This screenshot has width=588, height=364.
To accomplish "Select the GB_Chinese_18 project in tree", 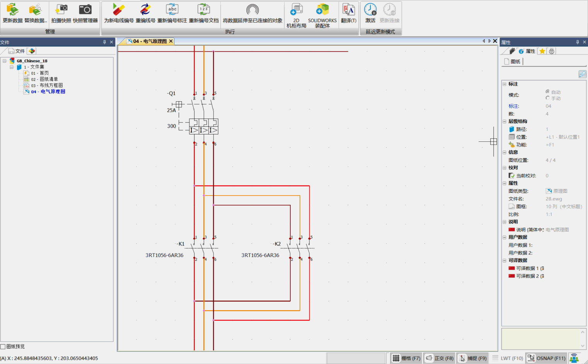I will point(32,61).
